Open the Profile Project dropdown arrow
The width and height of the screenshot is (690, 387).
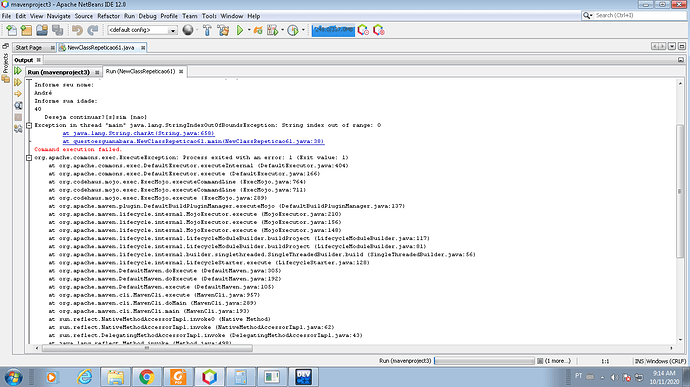[x=303, y=30]
